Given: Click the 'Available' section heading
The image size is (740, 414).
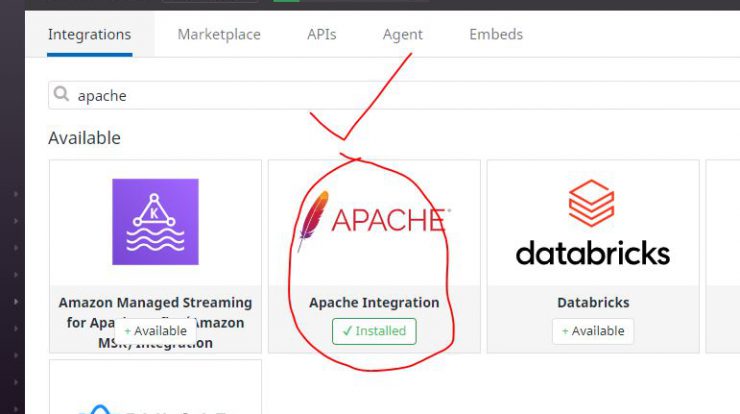Looking at the screenshot, I should point(84,138).
